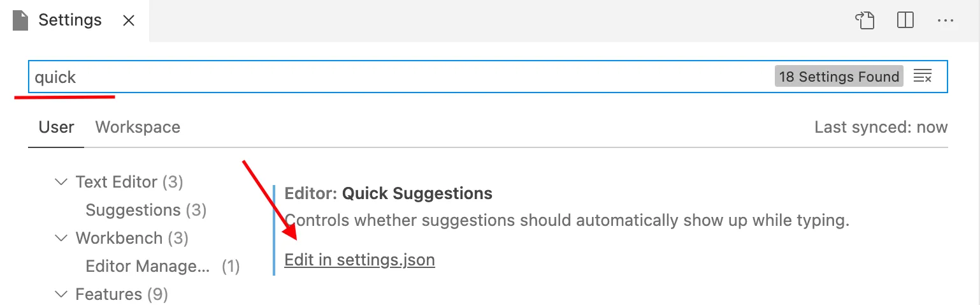Click the Workbench category label
Image resolution: width=980 pixels, height=305 pixels.
(x=119, y=238)
